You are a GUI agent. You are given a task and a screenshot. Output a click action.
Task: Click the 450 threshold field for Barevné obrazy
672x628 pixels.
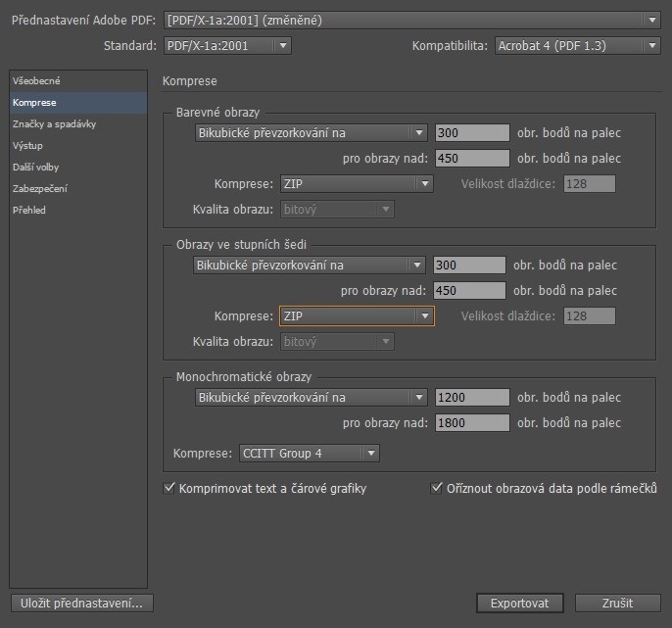coord(472,158)
